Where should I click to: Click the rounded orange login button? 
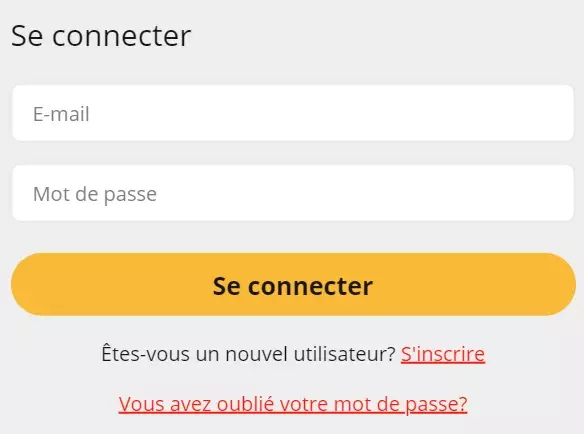point(293,284)
